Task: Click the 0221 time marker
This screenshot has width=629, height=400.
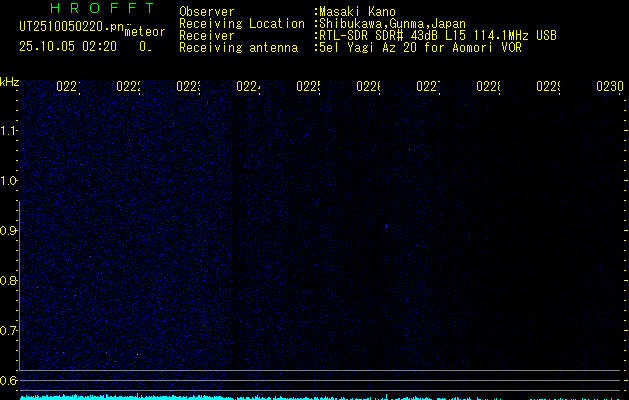Action: click(x=68, y=86)
